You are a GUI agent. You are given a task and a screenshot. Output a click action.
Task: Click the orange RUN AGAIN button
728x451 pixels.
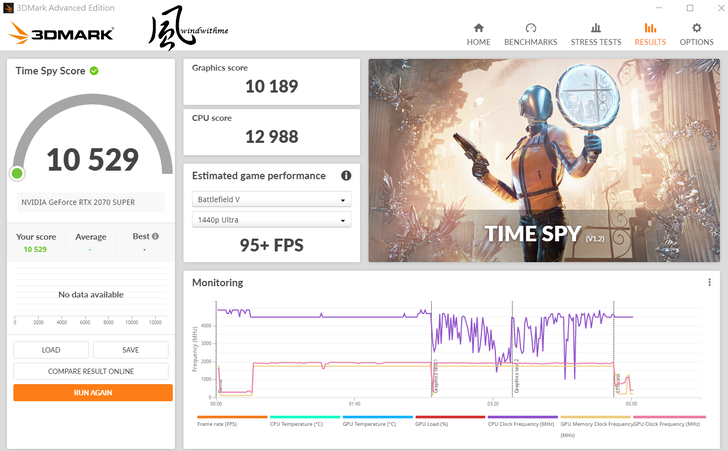coord(93,392)
